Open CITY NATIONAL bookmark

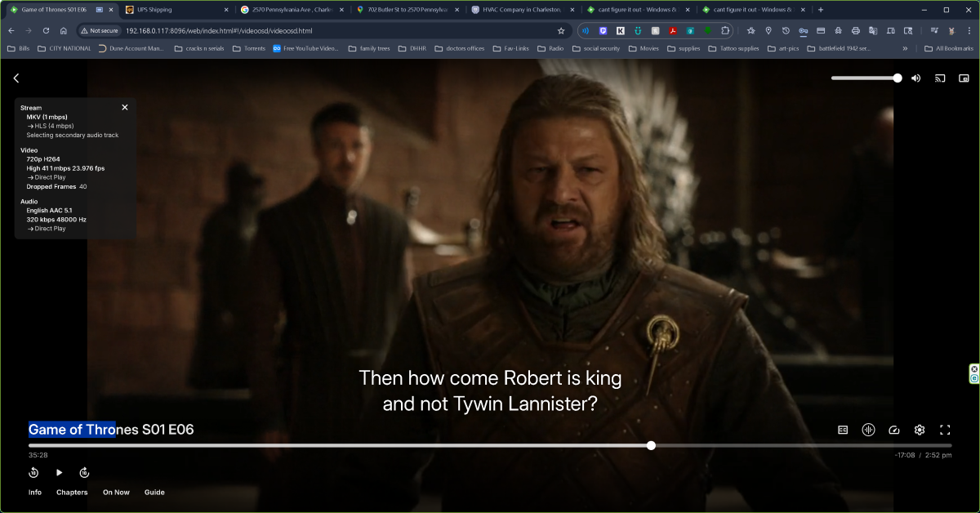coord(65,48)
